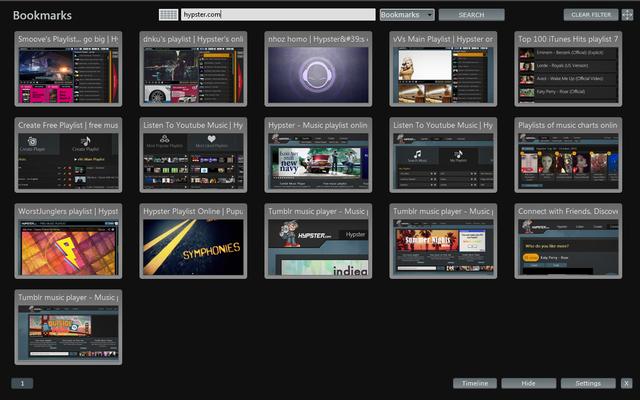
Task: Open Settings
Action: tap(588, 383)
